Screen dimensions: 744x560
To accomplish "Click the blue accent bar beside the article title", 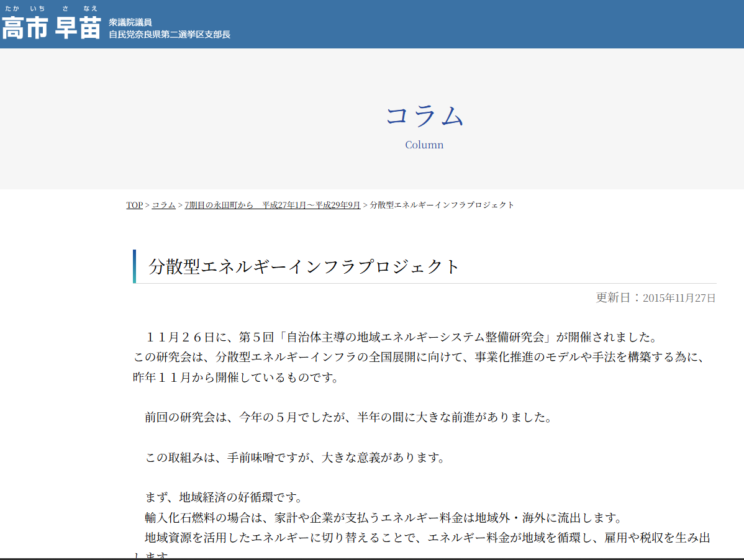I will (135, 265).
